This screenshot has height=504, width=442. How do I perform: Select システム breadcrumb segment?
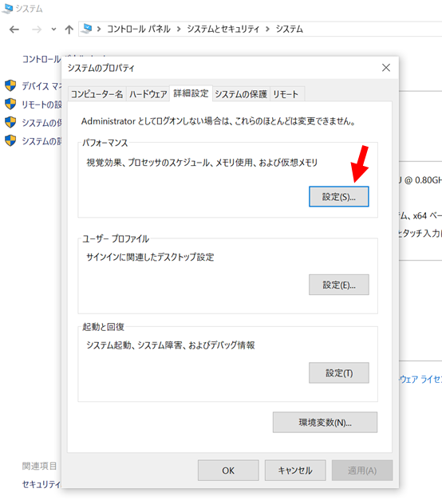[289, 29]
